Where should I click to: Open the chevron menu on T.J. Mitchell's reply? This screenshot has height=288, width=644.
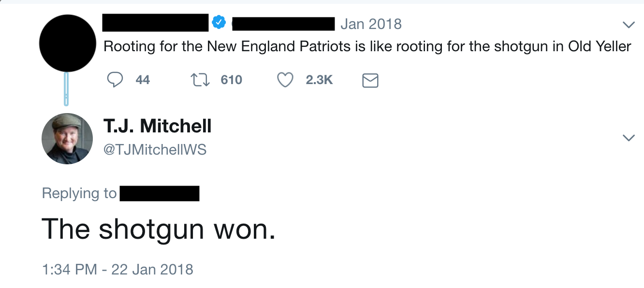click(629, 138)
